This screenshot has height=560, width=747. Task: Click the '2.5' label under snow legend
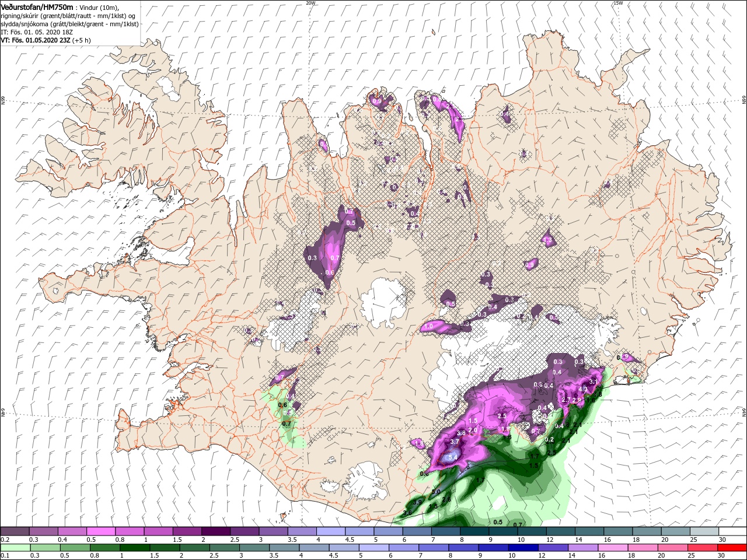click(x=235, y=540)
